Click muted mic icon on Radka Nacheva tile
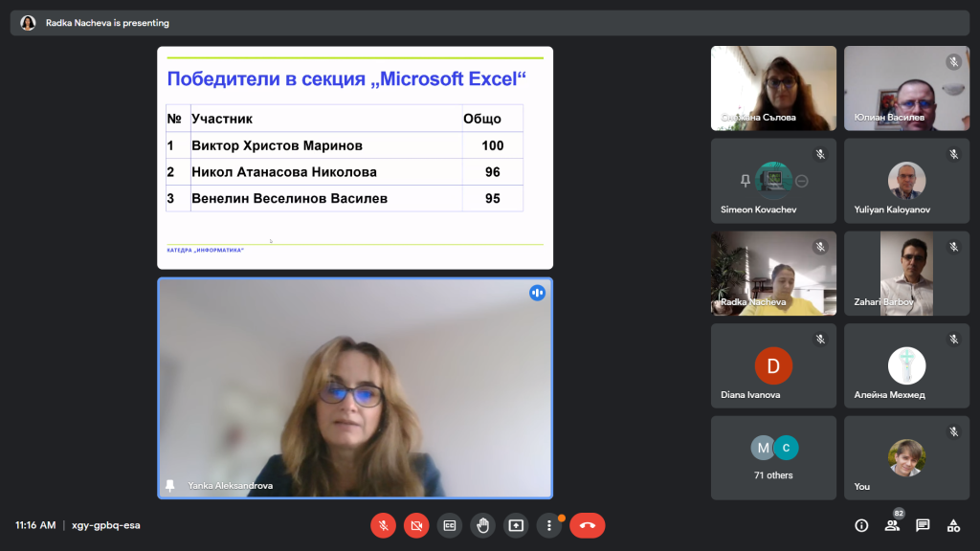 click(x=820, y=247)
